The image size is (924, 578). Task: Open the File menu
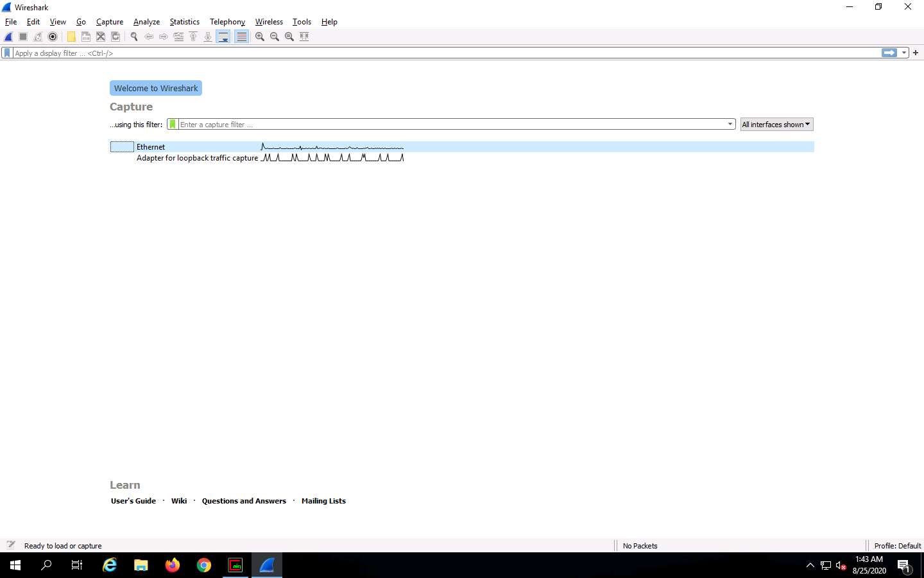[x=11, y=22]
